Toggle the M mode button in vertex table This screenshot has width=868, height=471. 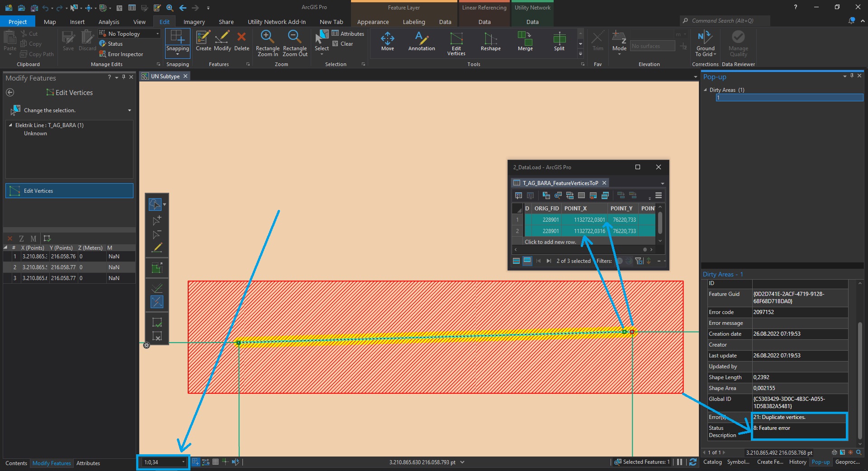(33, 238)
